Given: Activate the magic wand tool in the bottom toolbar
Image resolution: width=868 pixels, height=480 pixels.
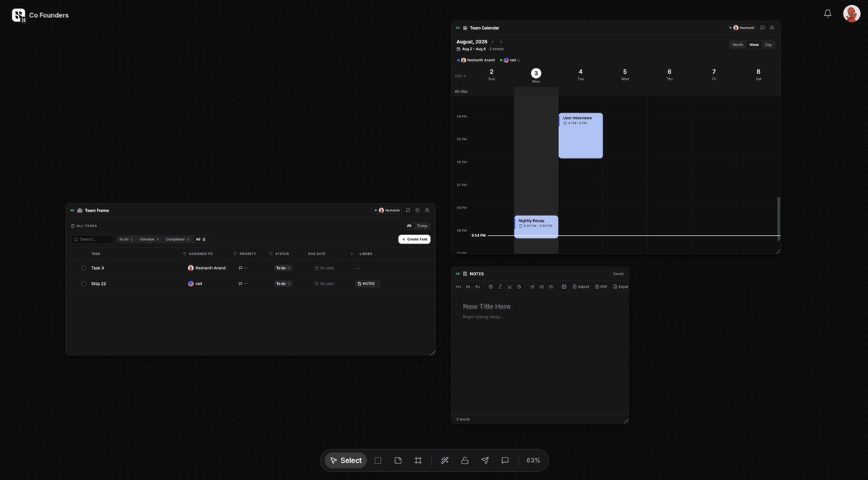Looking at the screenshot, I should 445,460.
